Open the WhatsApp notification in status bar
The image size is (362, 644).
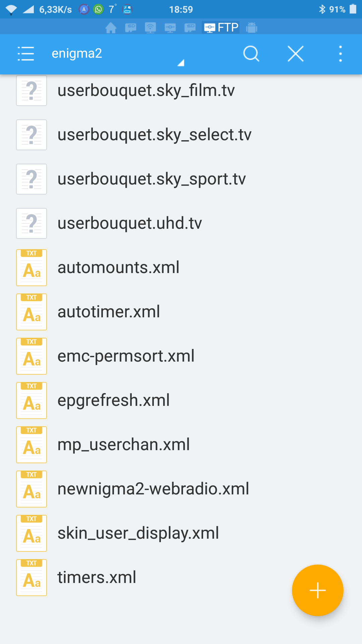tap(98, 9)
